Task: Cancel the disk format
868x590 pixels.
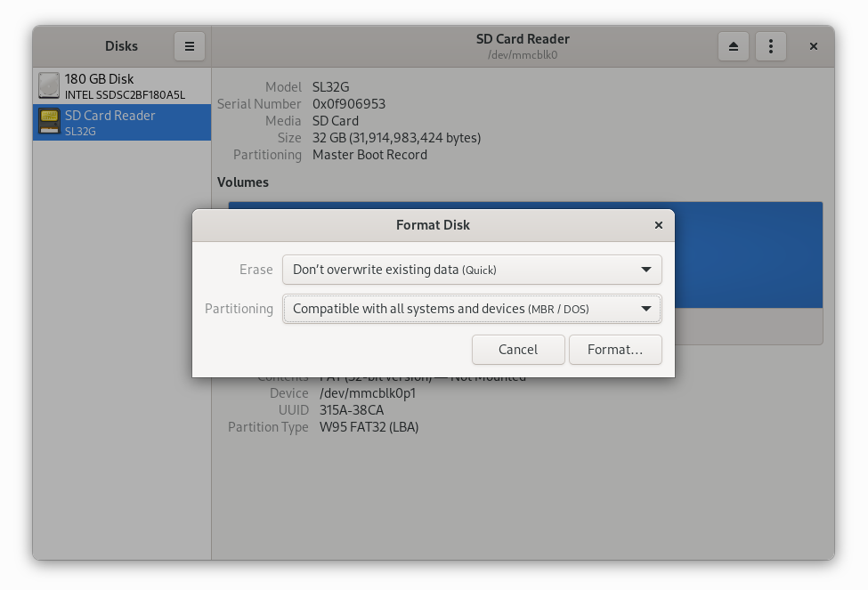Action: (x=518, y=349)
